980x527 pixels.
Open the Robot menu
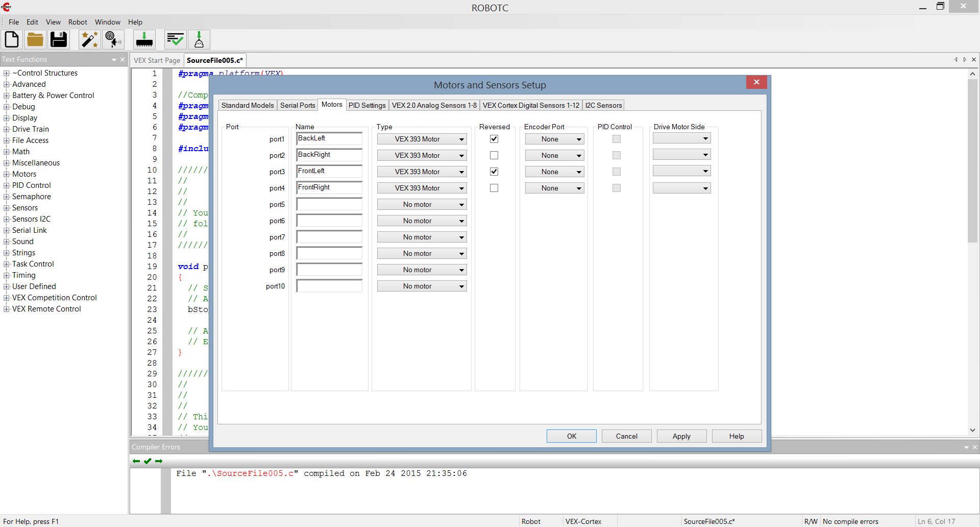(x=78, y=22)
